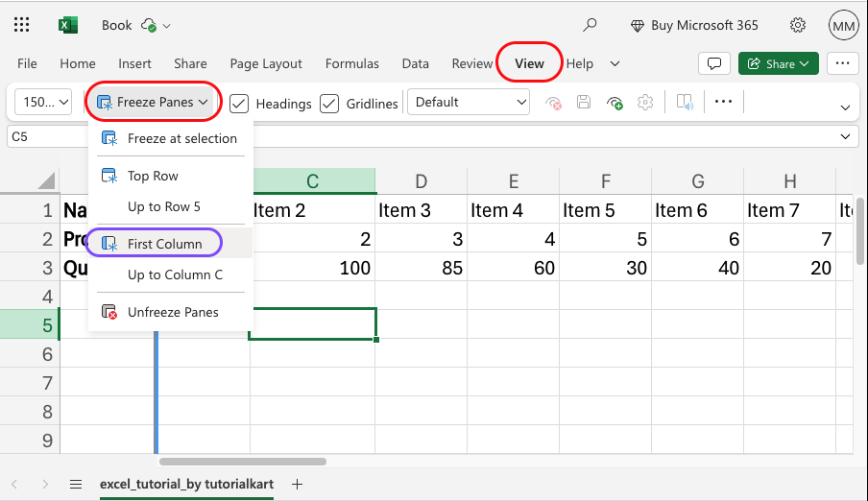Click the save sheet view icon
This screenshot has width=868, height=501.
(584, 102)
